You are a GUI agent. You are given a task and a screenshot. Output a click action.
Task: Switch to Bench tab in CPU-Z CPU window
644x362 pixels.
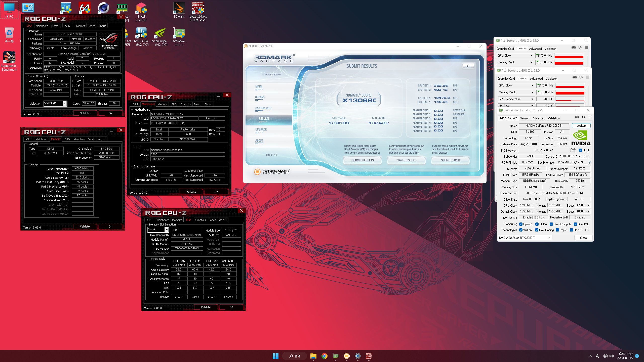(x=91, y=26)
